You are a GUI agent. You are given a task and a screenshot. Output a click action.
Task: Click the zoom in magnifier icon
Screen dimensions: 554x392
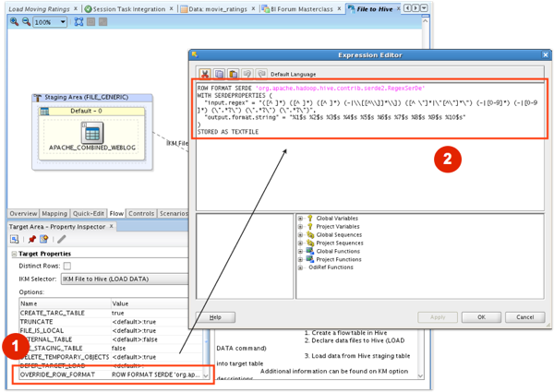[x=14, y=22]
